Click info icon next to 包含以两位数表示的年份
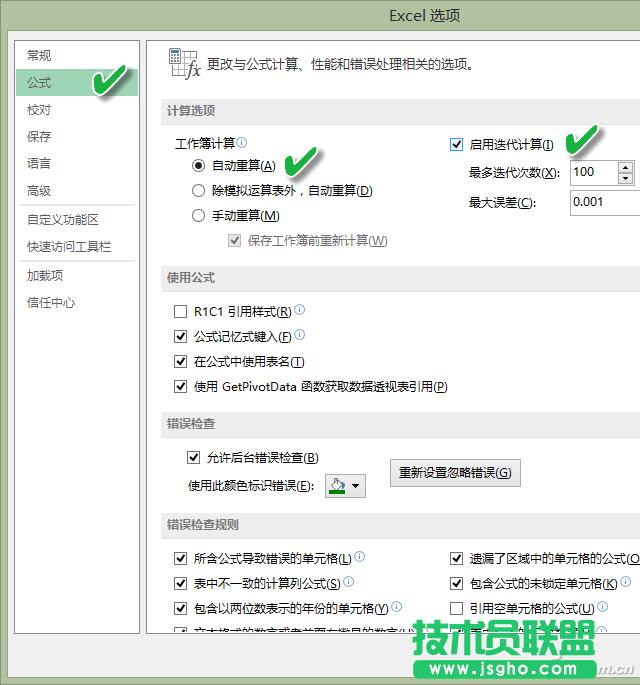 (x=396, y=606)
